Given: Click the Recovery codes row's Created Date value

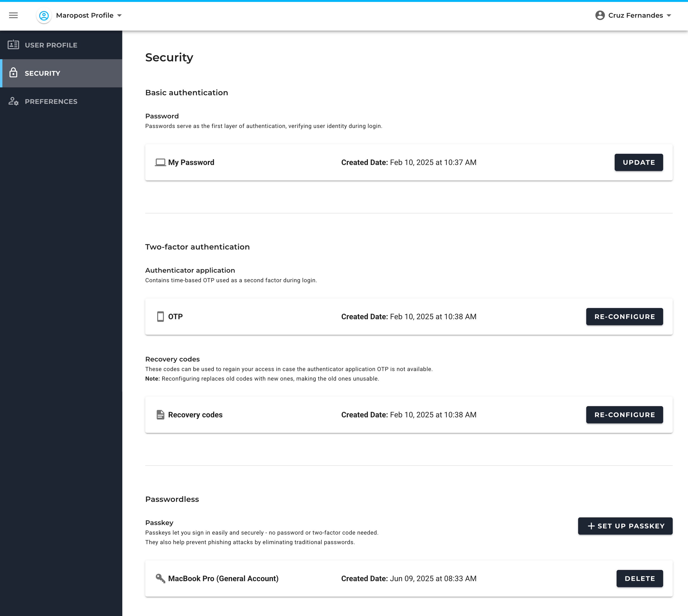Looking at the screenshot, I should [433, 415].
